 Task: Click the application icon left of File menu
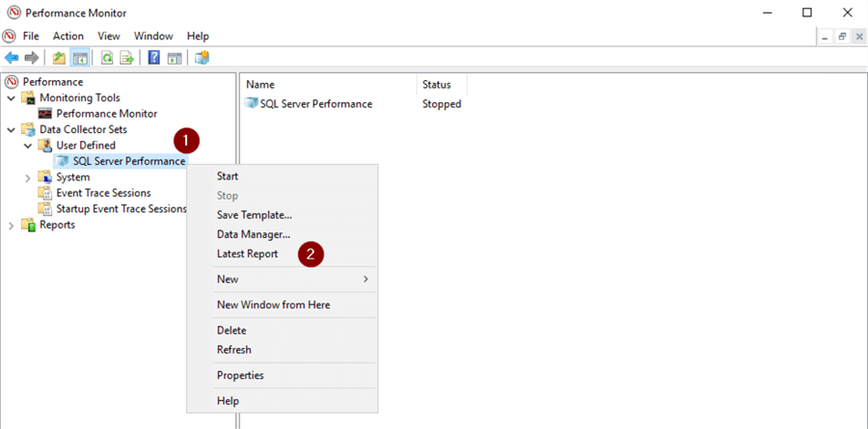coord(10,36)
